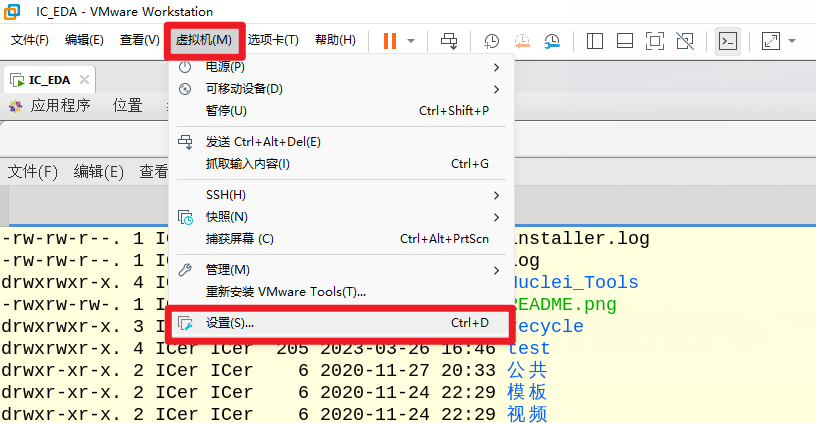Open the guest terminal 编辑(E) menu

click(99, 171)
